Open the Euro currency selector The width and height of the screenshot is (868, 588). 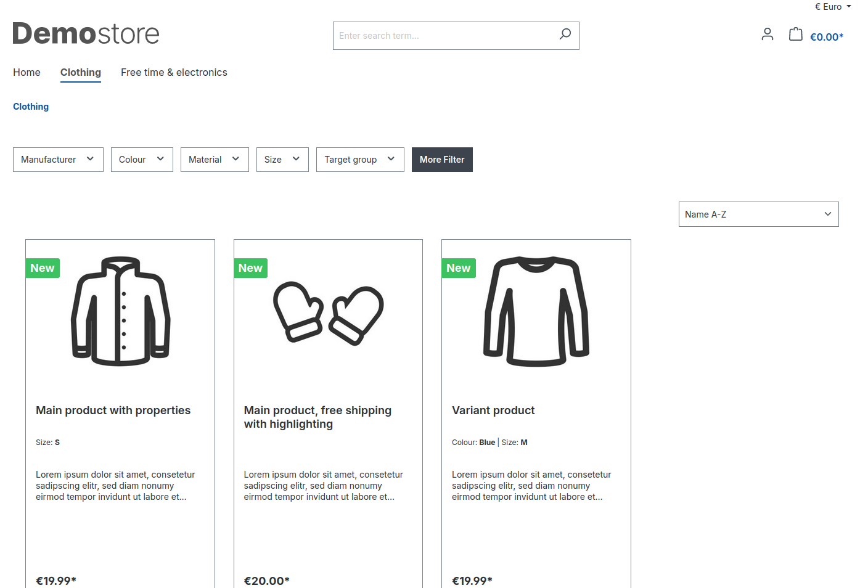coord(833,7)
